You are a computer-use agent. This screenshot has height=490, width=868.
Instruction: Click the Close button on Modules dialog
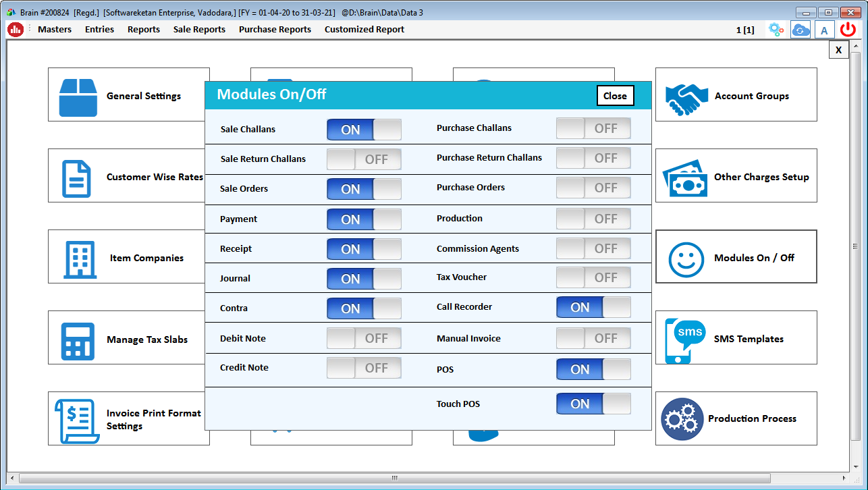click(x=615, y=95)
